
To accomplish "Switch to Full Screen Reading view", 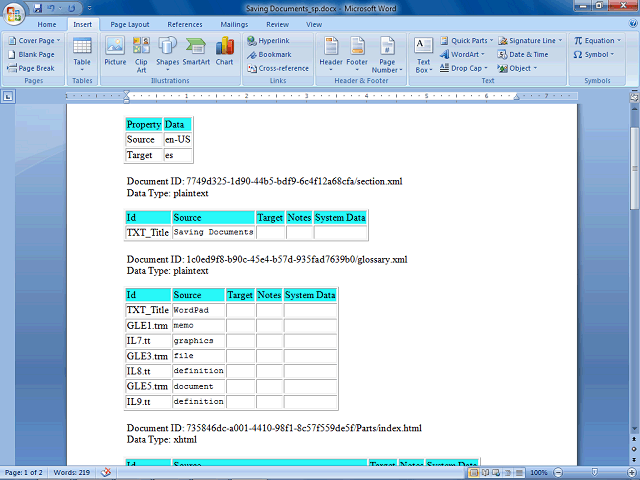I will pos(485,473).
